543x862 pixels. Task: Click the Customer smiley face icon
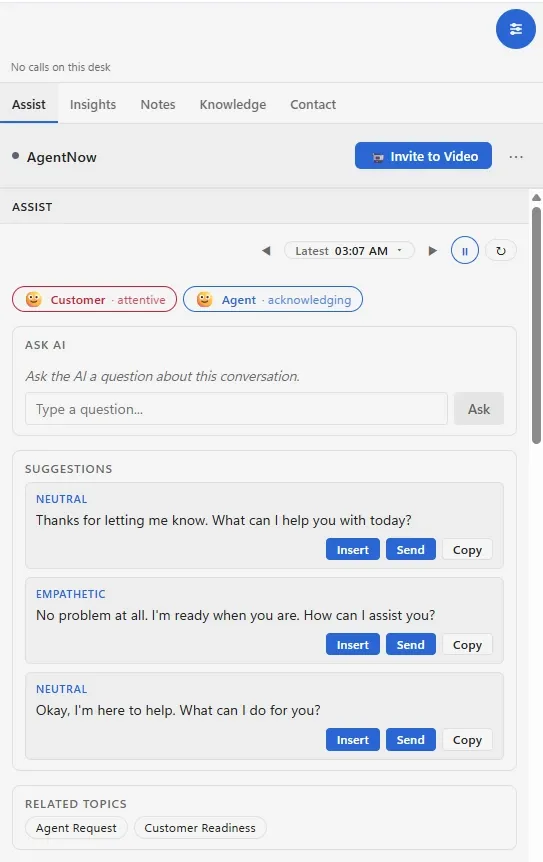click(x=34, y=300)
